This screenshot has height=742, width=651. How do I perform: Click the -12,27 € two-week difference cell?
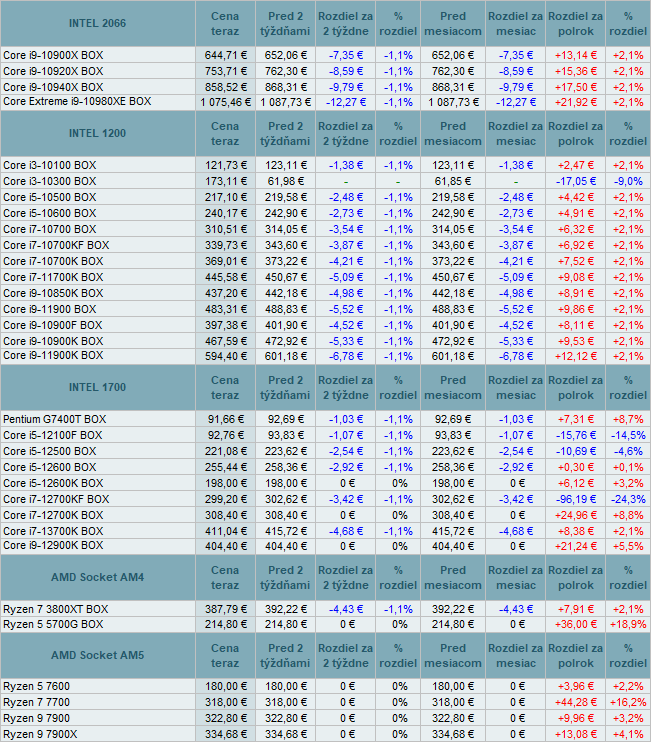tap(346, 102)
